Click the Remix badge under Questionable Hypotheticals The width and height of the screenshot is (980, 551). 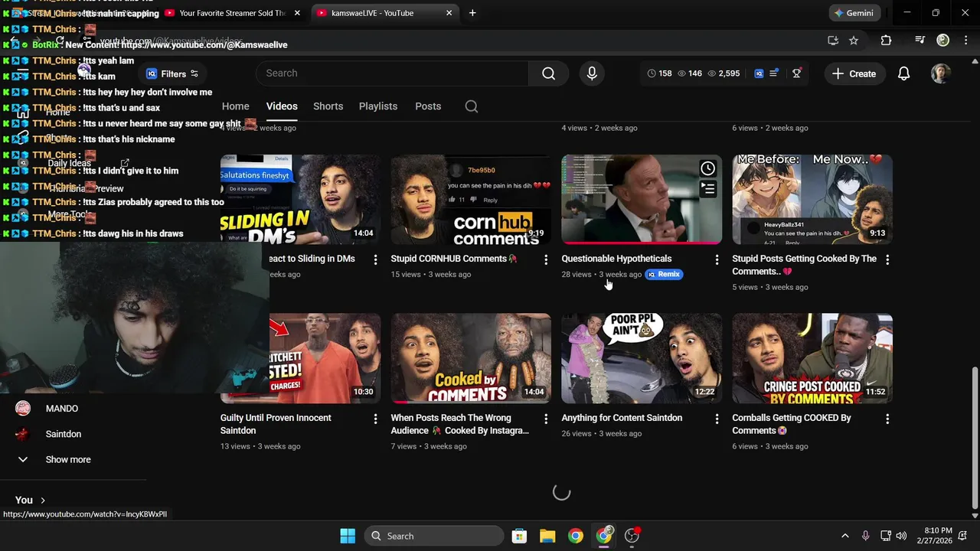pyautogui.click(x=664, y=274)
